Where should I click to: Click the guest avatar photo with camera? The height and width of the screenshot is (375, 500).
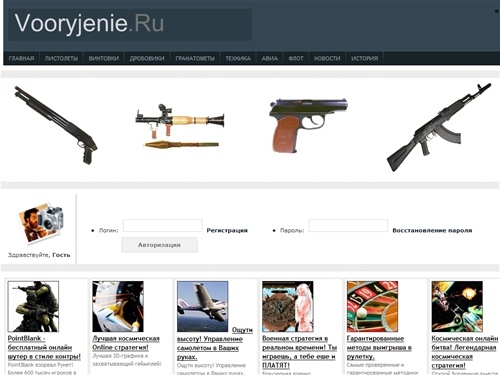click(x=40, y=223)
